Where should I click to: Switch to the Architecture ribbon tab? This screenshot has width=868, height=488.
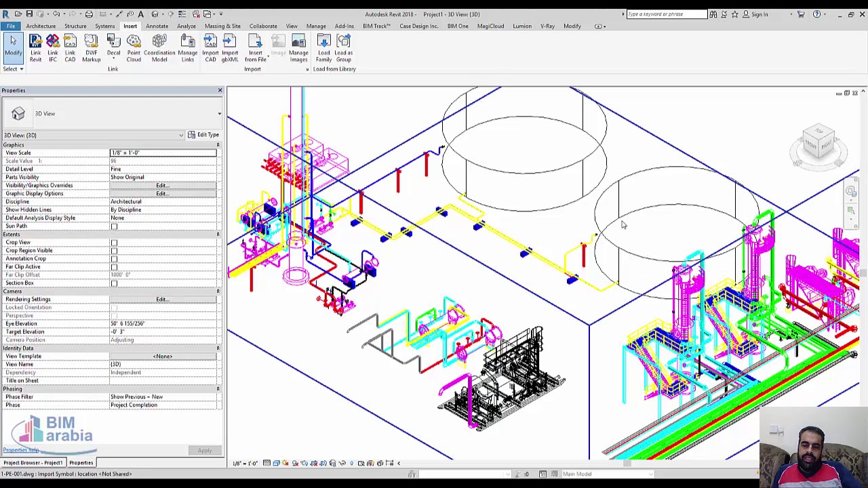[41, 26]
